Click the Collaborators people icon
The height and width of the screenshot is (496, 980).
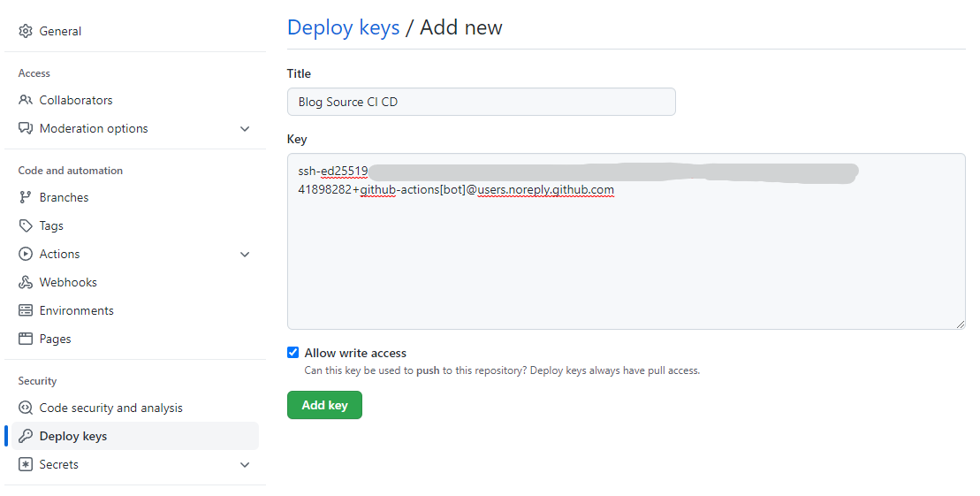(x=26, y=100)
